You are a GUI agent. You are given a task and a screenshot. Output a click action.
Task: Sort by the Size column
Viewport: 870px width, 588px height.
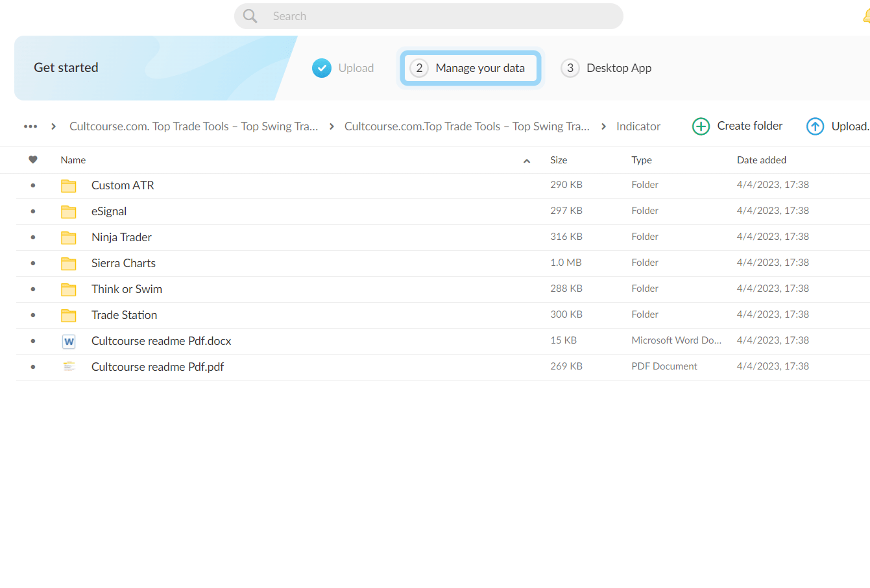tap(559, 160)
